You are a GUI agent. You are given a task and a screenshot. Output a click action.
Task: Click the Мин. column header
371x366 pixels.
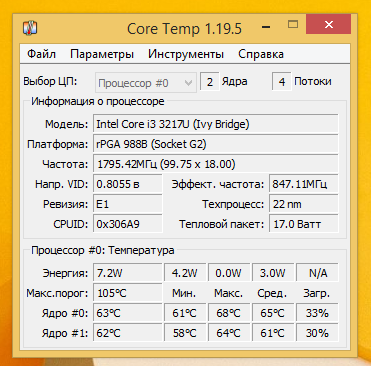tap(184, 293)
